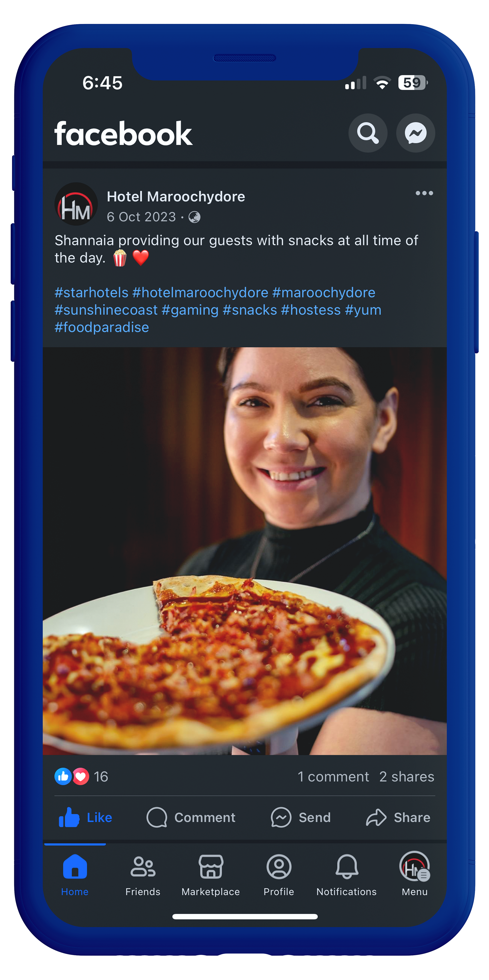Screen dimensions: 489x980
Task: Click the globe public-audience icon
Action: pyautogui.click(x=194, y=217)
